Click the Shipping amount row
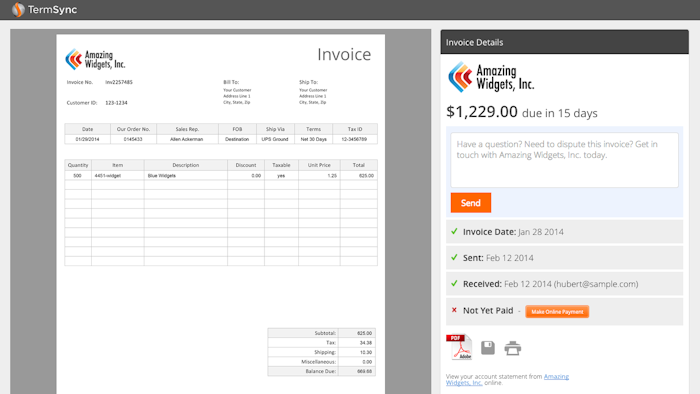 pyautogui.click(x=321, y=352)
